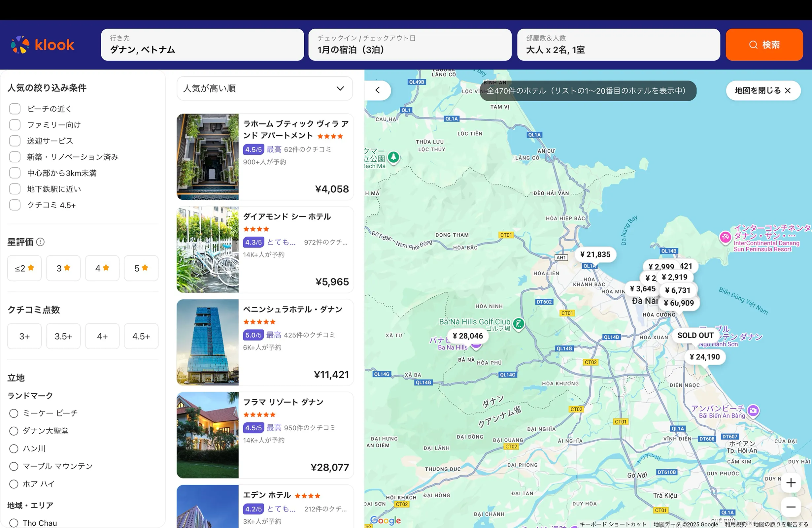Check the ファミリー向け filter
The height and width of the screenshot is (528, 812).
pyautogui.click(x=15, y=125)
